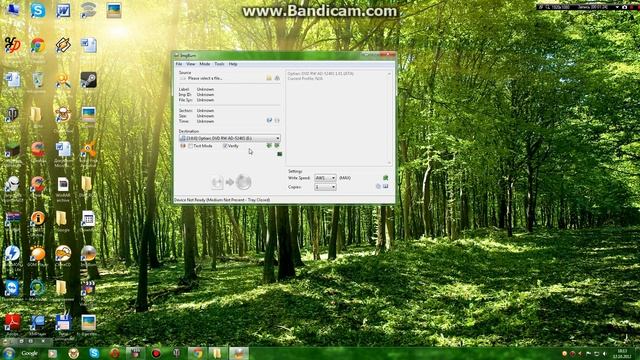
Task: Open the Word shortcut in top desktop row
Action: (63, 11)
